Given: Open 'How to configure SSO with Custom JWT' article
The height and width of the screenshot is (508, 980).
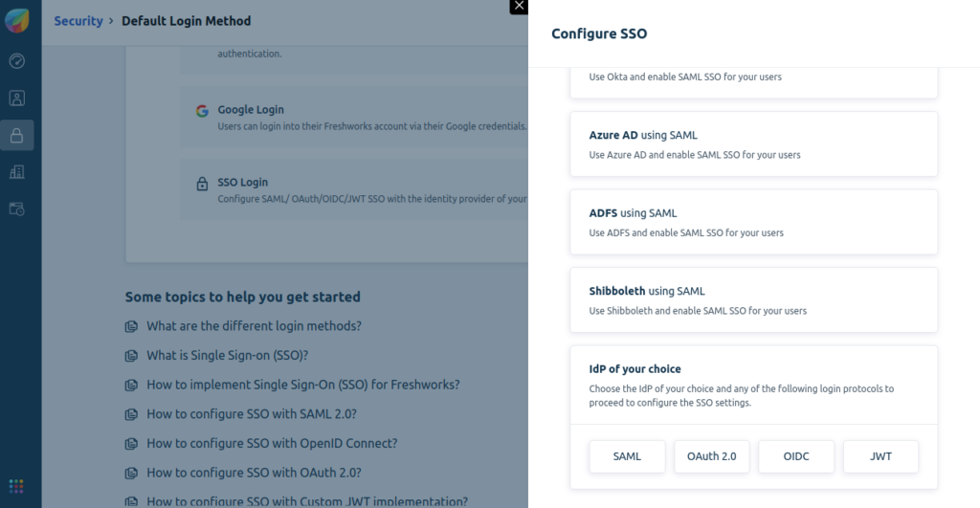Looking at the screenshot, I should [307, 501].
